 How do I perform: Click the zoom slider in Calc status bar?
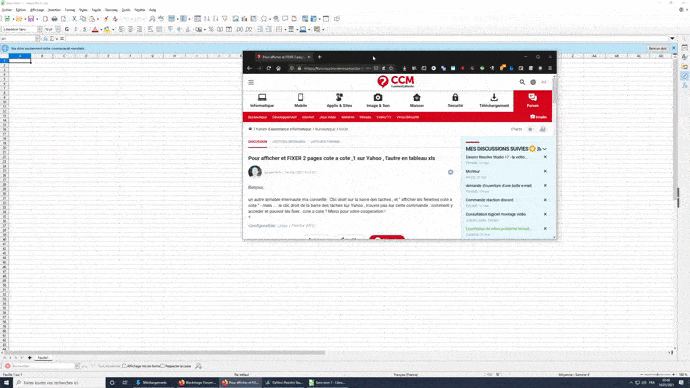pos(657,374)
